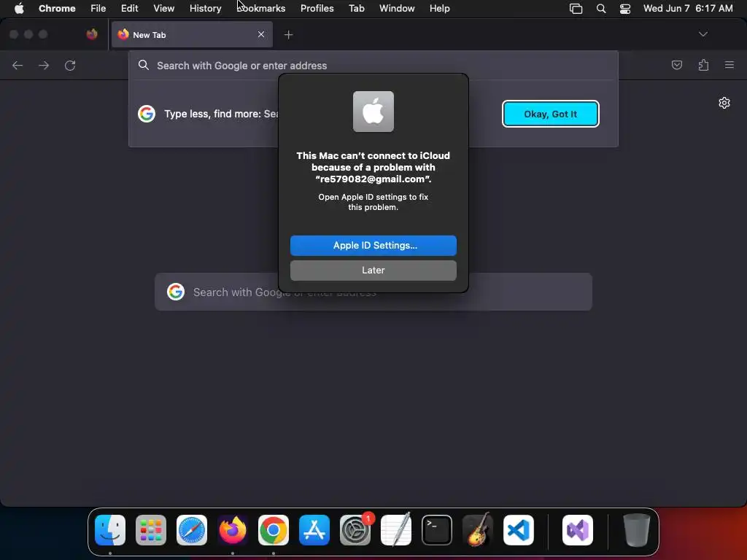Dismiss iCloud dialog with Later
Screen dimensions: 747x560
click(373, 270)
